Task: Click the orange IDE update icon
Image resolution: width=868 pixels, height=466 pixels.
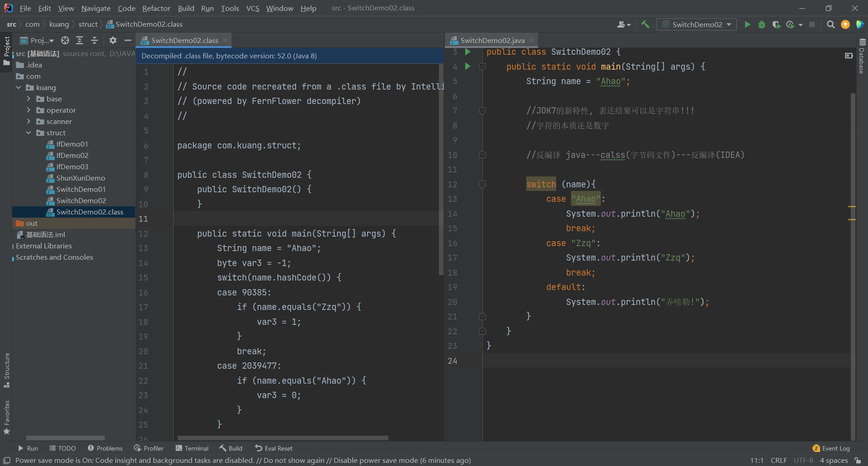Action: pyautogui.click(x=845, y=24)
